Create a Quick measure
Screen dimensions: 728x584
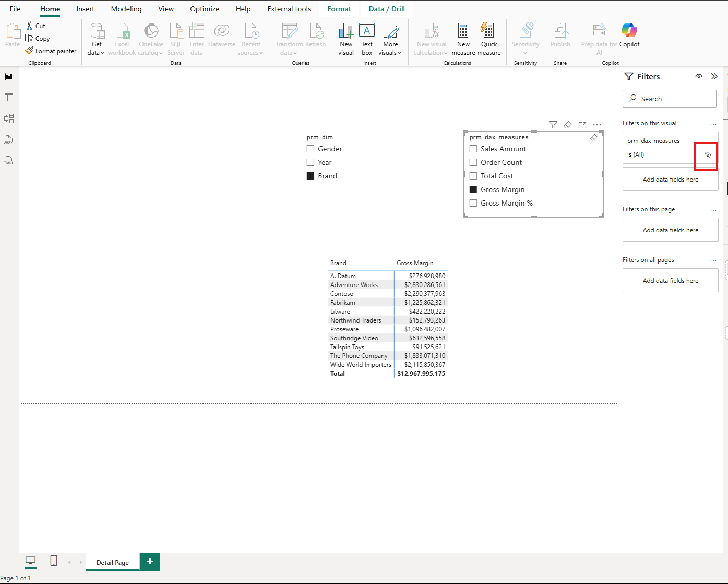488,39
